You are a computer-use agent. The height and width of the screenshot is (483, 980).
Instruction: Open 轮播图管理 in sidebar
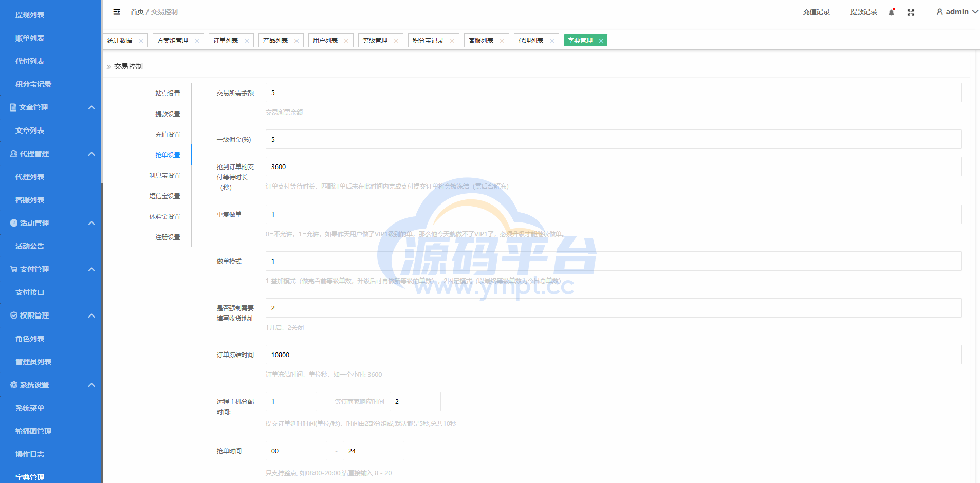coord(33,431)
